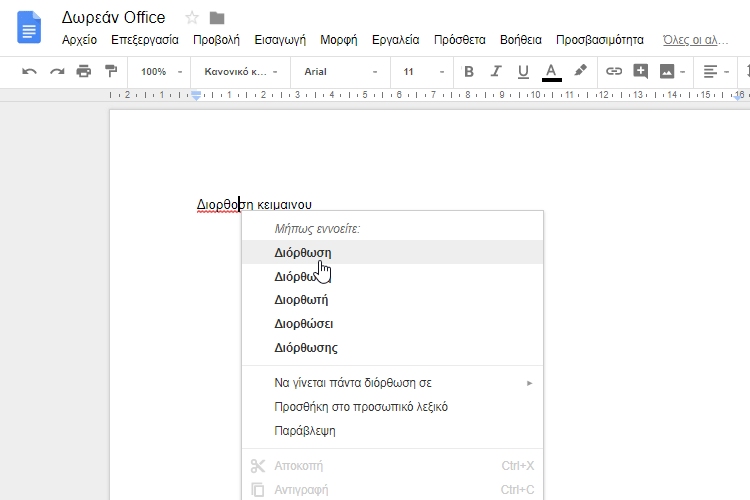The image size is (750, 500).
Task: Open the Arial font dropdown
Action: (x=340, y=72)
